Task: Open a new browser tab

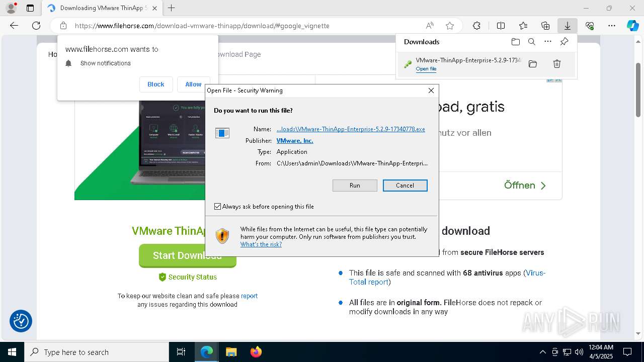Action: click(x=172, y=8)
